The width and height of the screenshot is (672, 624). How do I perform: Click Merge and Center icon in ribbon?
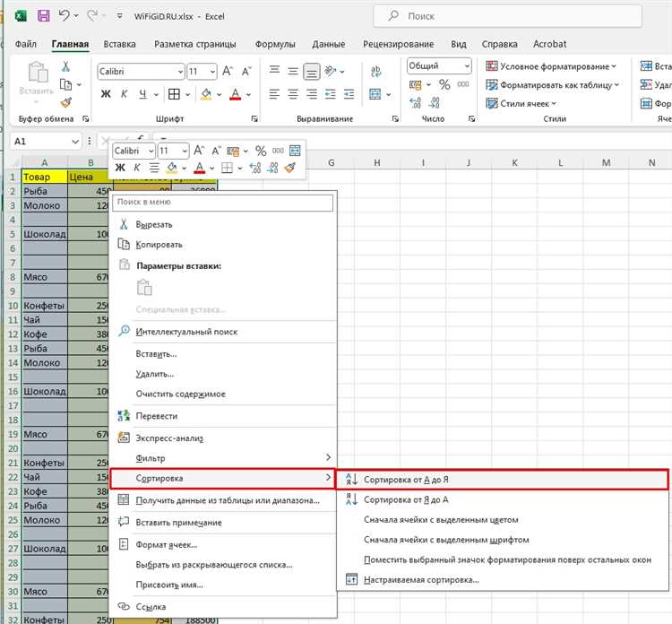point(375,94)
